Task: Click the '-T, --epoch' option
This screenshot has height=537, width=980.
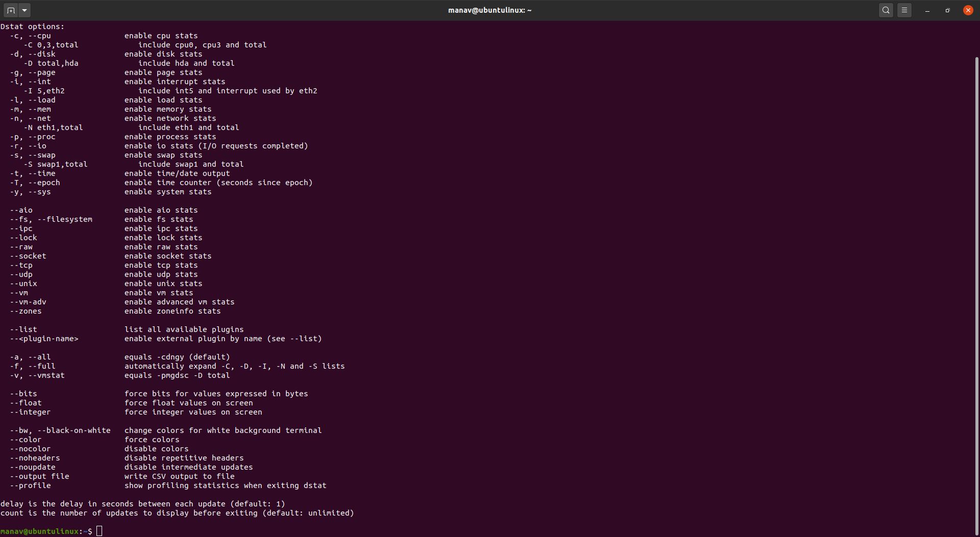Action: click(x=35, y=183)
